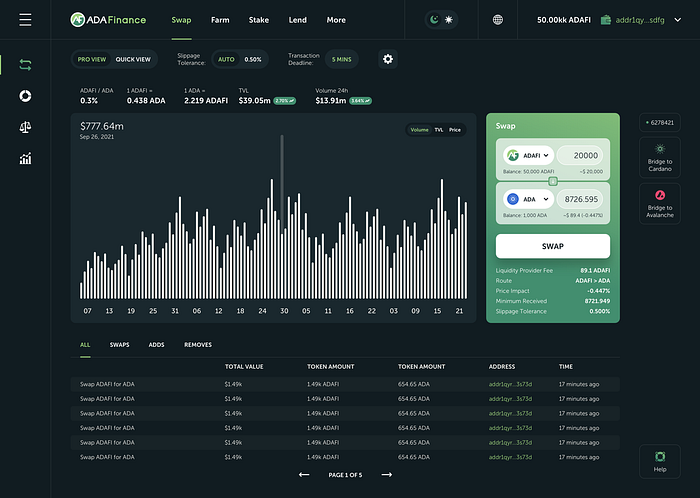This screenshot has width=700, height=498.
Task: Click the Minimum Received 8721.949 value
Action: pyautogui.click(x=597, y=301)
